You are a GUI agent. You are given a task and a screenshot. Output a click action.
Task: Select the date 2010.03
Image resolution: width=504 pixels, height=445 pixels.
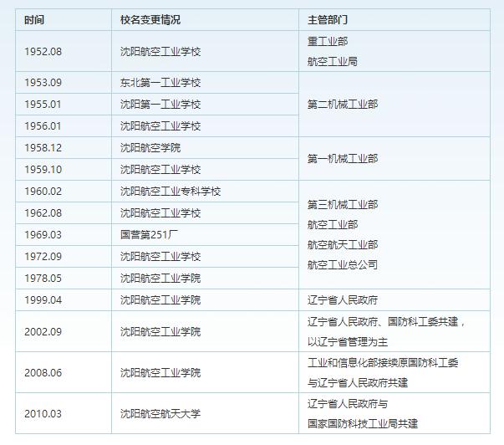pyautogui.click(x=43, y=413)
